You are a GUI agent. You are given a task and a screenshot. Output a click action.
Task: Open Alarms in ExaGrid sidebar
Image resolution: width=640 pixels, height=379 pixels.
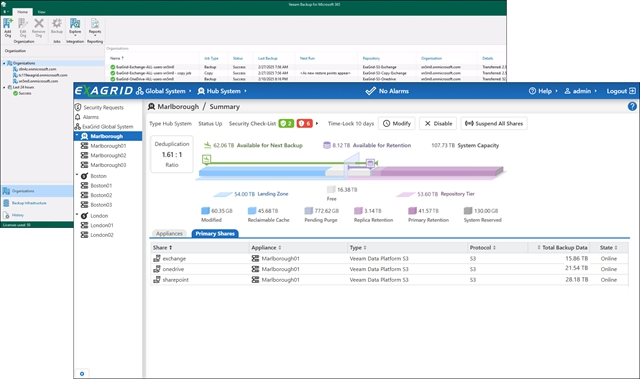coord(87,117)
